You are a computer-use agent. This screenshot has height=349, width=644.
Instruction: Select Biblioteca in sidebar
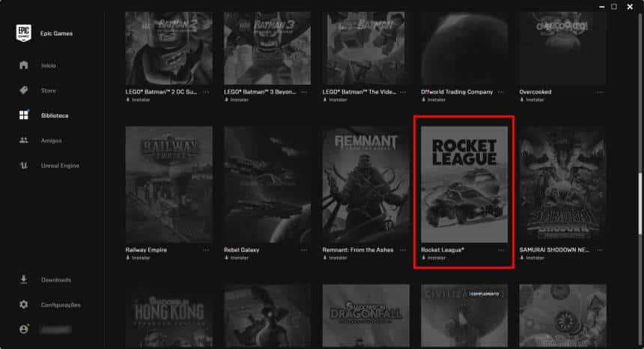[55, 116]
